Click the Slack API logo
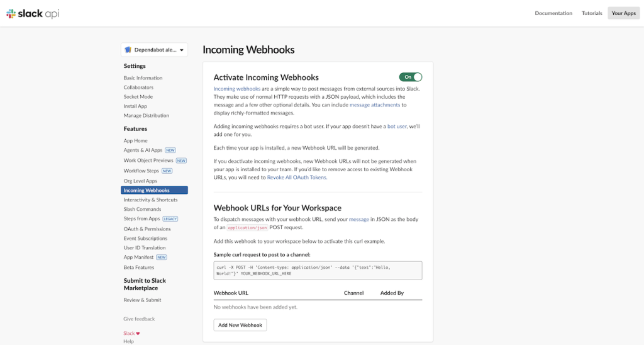This screenshot has height=345, width=644. [33, 13]
